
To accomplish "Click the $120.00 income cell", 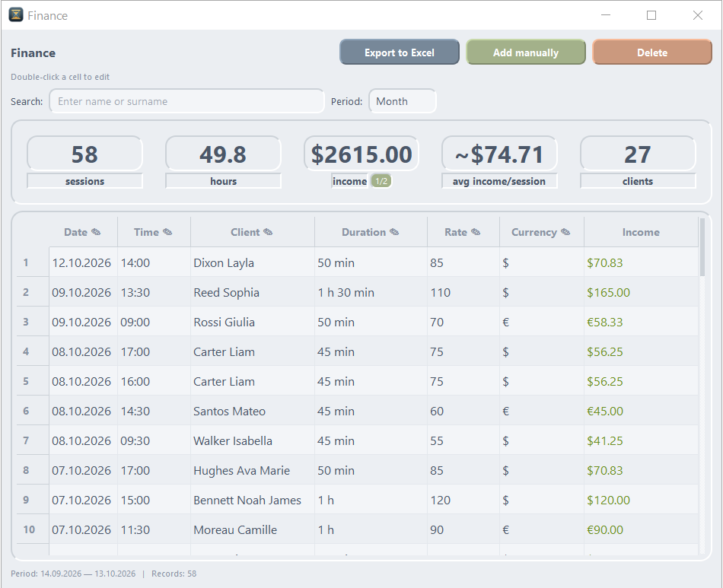I will click(641, 500).
